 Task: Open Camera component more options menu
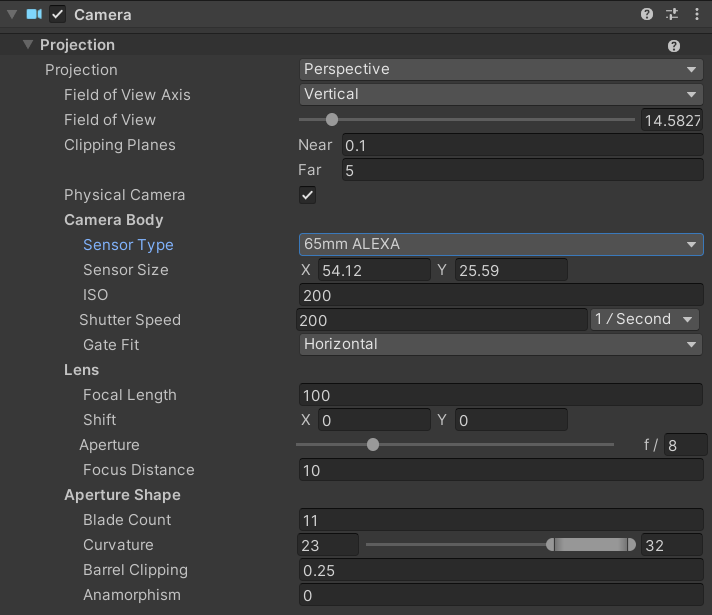coord(697,15)
